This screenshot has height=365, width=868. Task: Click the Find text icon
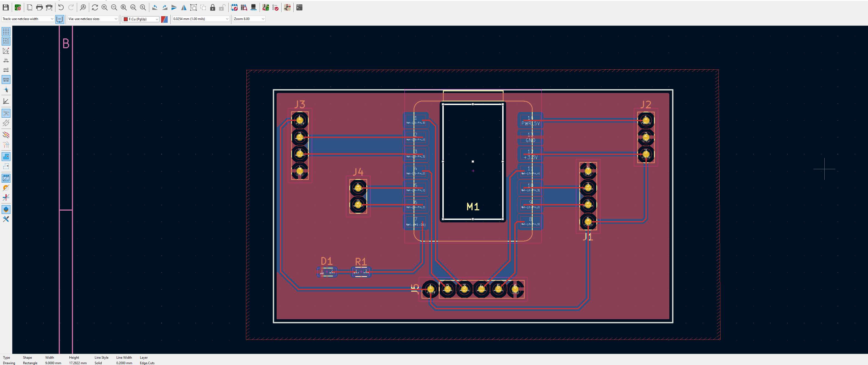(x=83, y=7)
